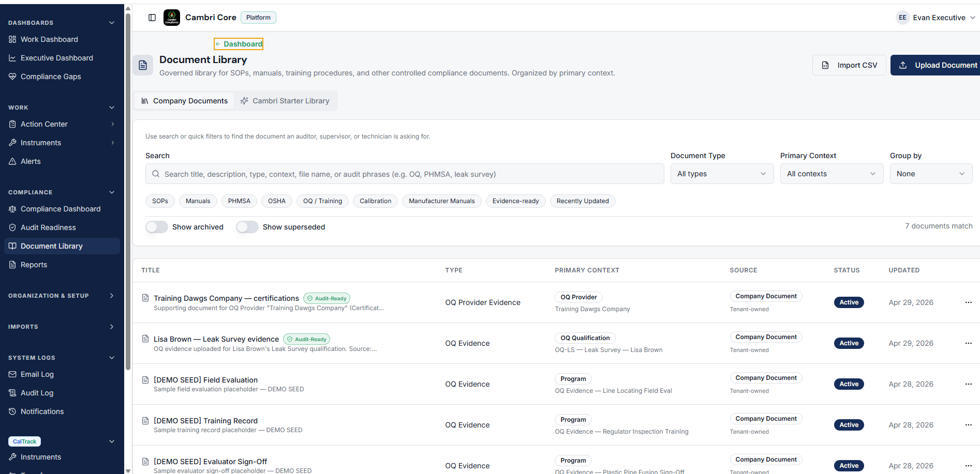This screenshot has width=980, height=474.
Task: Collapse the Compliance section chevron
Action: pos(112,192)
